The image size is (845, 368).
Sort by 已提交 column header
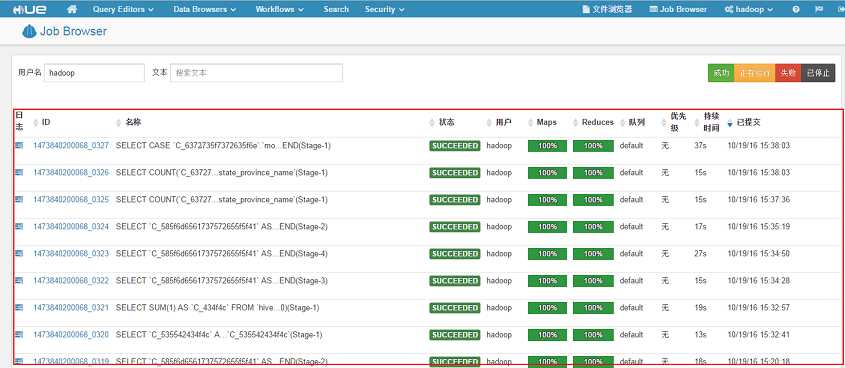(x=748, y=122)
